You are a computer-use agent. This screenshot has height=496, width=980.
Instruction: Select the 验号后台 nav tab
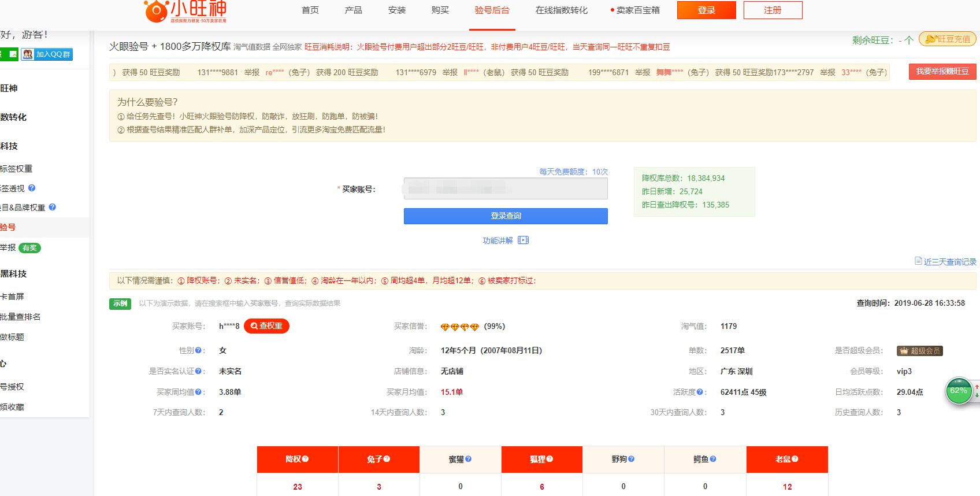click(492, 10)
